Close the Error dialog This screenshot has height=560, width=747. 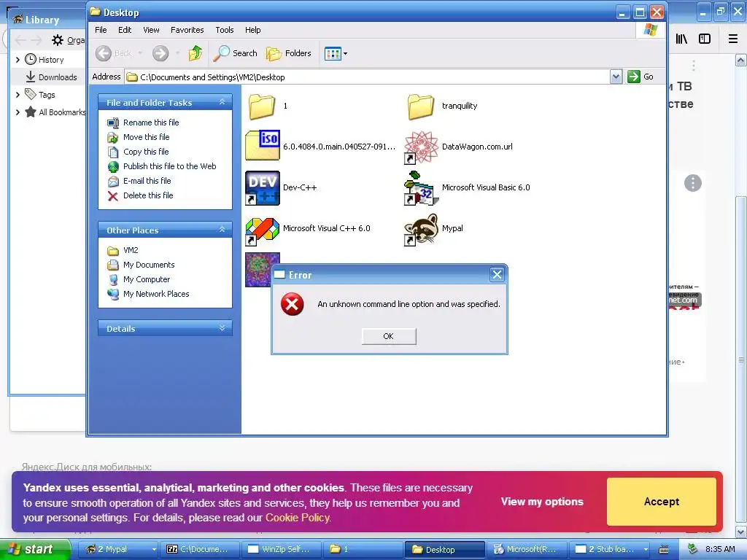[x=497, y=274]
